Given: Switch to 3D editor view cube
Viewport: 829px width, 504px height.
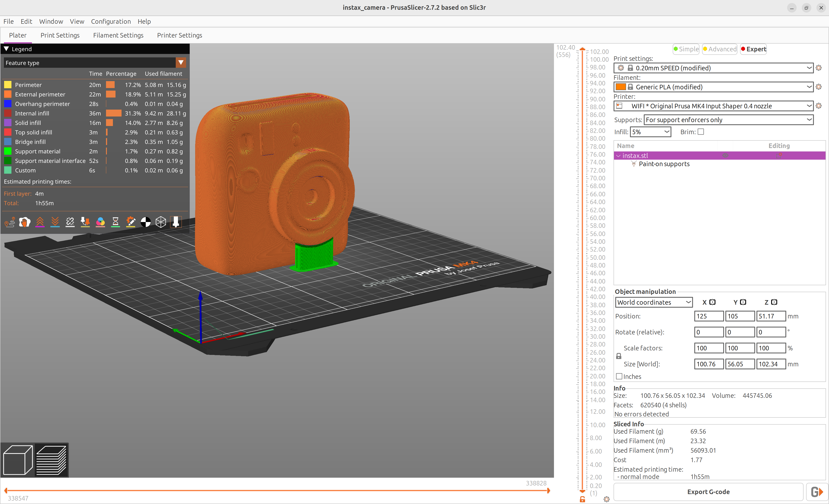Looking at the screenshot, I should click(18, 460).
